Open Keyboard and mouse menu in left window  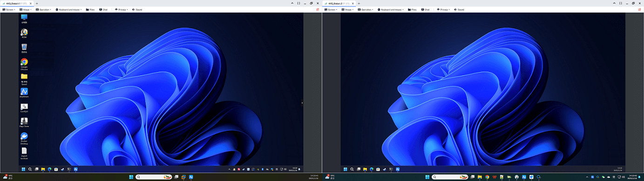[x=68, y=9]
